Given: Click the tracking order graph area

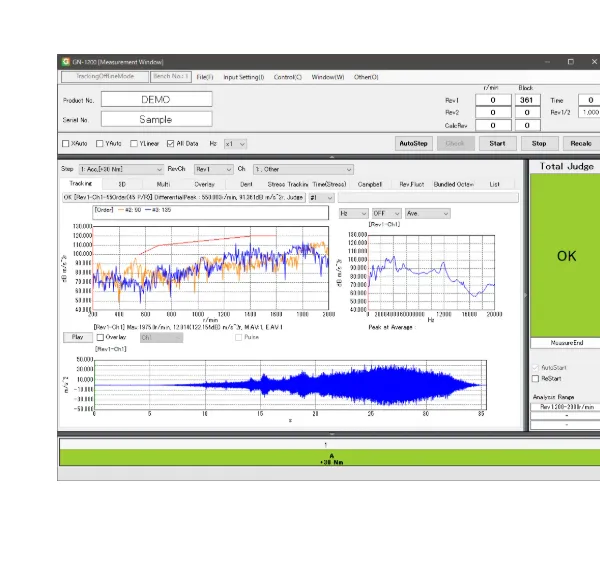Looking at the screenshot, I should pyautogui.click(x=210, y=268).
